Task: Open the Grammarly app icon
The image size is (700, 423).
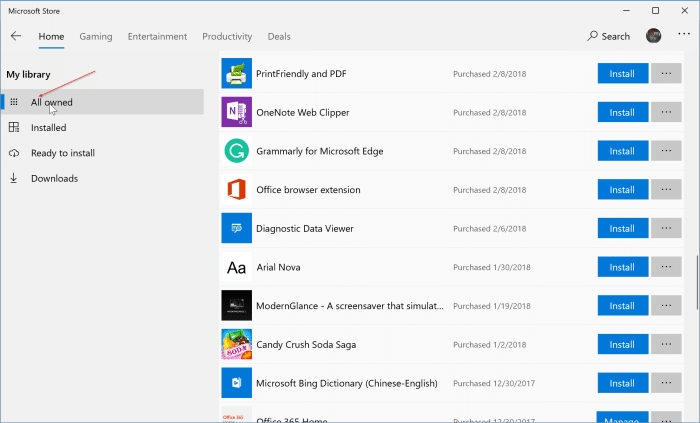Action: [237, 151]
